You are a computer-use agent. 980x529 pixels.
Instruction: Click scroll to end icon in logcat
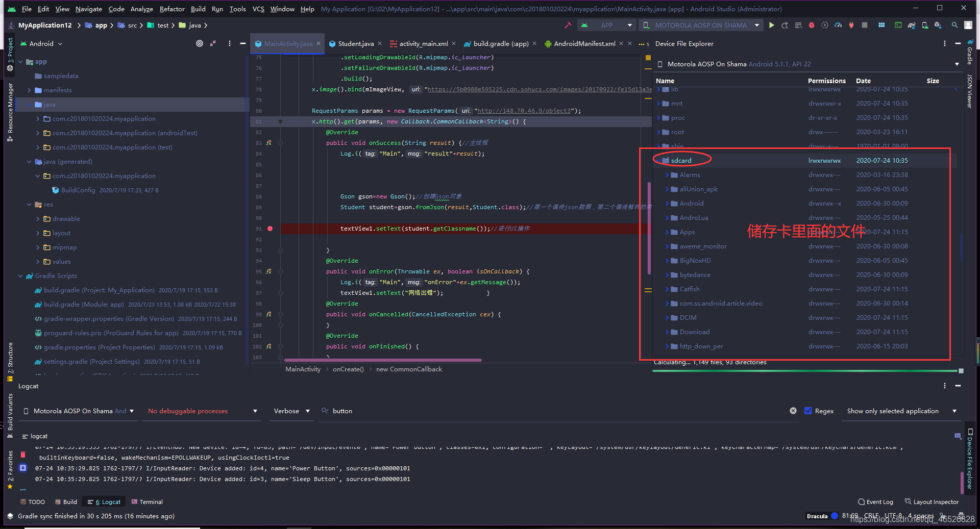(23, 467)
